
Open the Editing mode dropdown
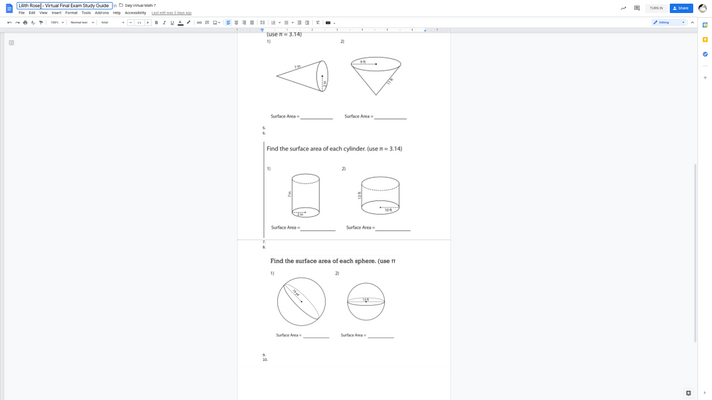pyautogui.click(x=668, y=22)
